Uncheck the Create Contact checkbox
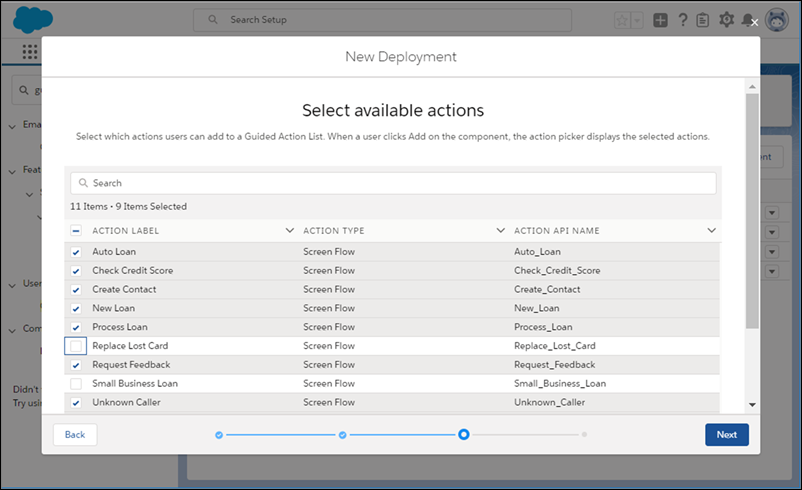The image size is (802, 490). [76, 290]
